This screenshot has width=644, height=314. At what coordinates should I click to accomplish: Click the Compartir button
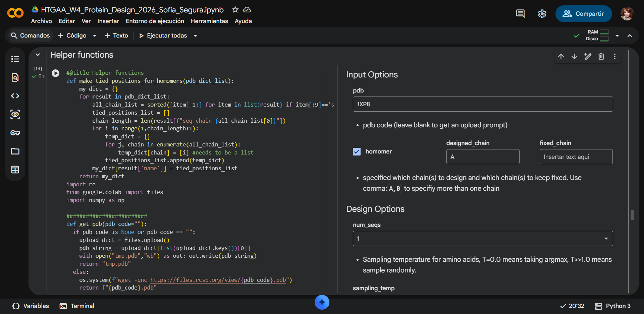tap(584, 14)
